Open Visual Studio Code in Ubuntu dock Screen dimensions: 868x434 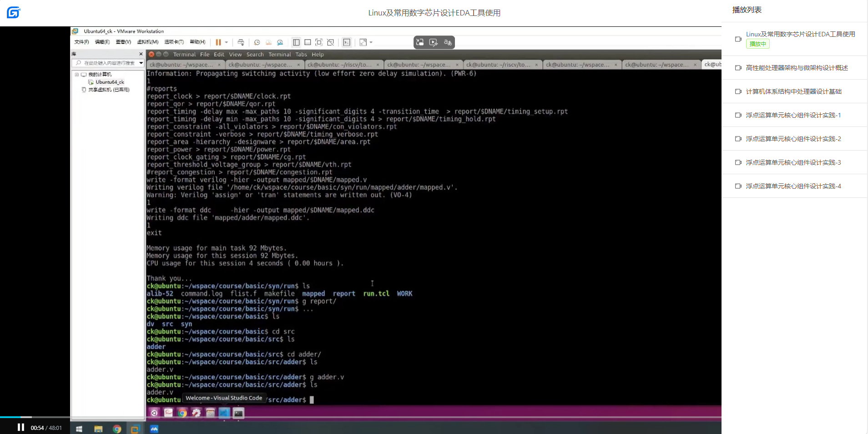click(x=224, y=413)
